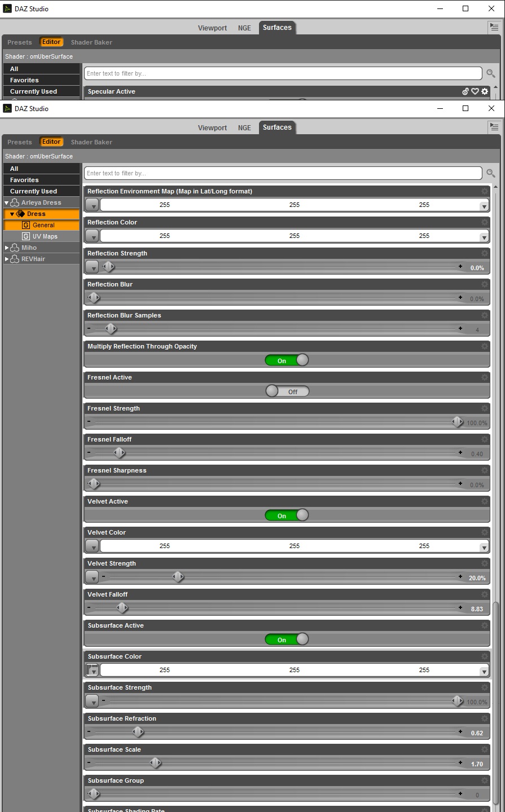Switch to NGE tab in front window
Image resolution: width=505 pixels, height=812 pixels.
(x=244, y=128)
